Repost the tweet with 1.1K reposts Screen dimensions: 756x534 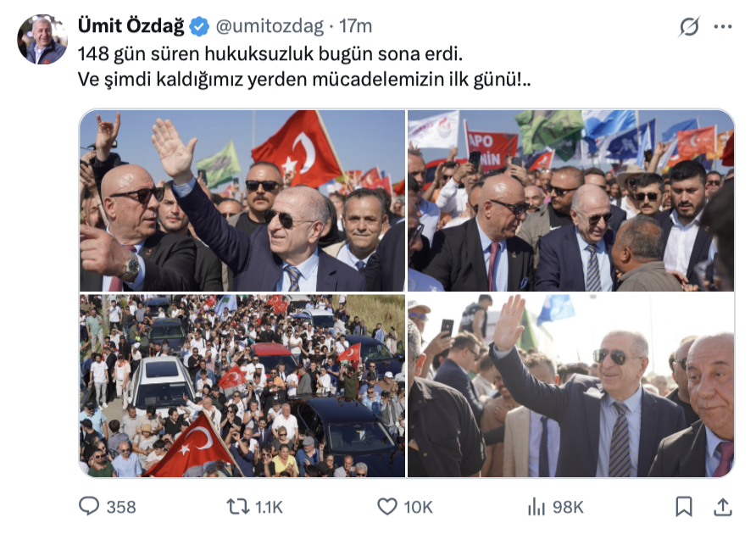(x=237, y=507)
